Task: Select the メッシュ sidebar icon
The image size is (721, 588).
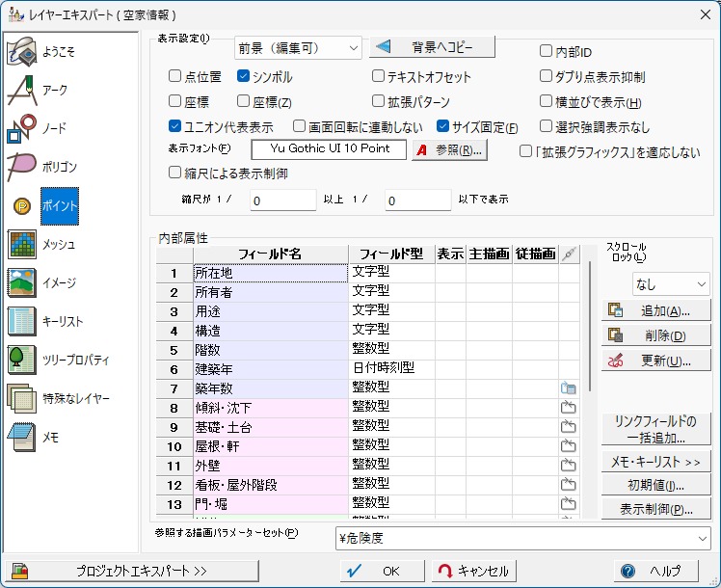Action: coord(21,245)
